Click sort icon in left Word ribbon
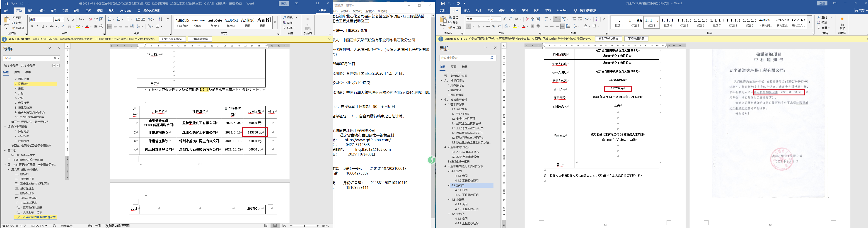This screenshot has width=868, height=228. tap(160, 19)
